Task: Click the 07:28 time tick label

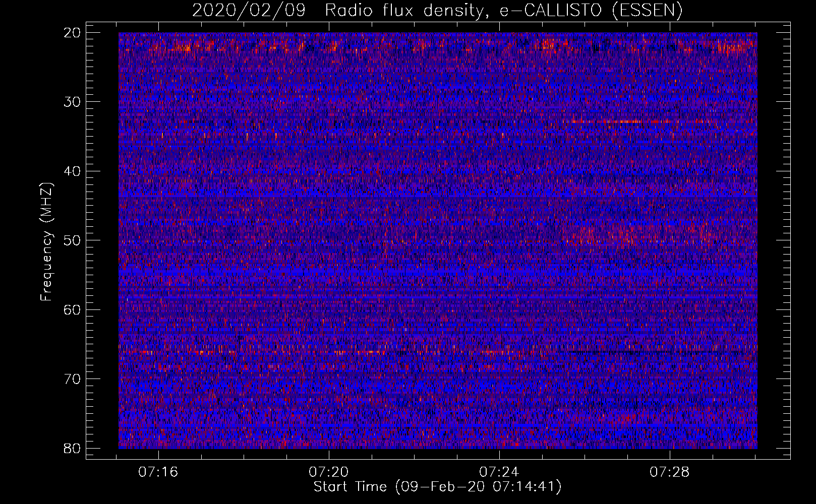Action: pyautogui.click(x=669, y=472)
